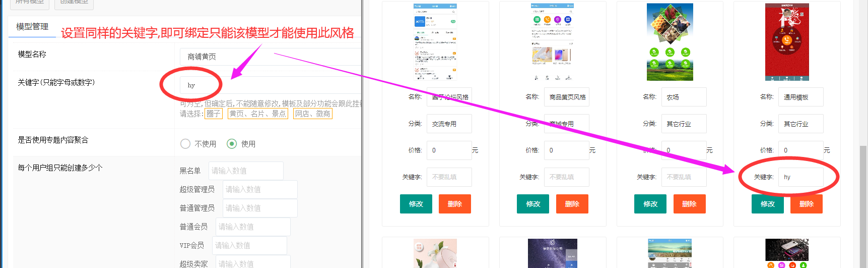The height and width of the screenshot is (268, 868).
Task: Click the 关键字 field of 通用模板 containing hy
Action: (800, 177)
